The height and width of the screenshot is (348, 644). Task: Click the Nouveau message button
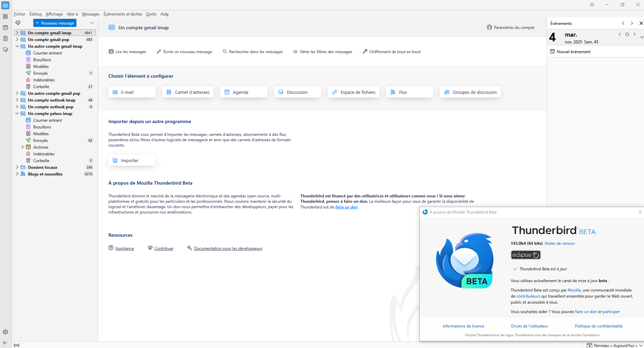[55, 23]
